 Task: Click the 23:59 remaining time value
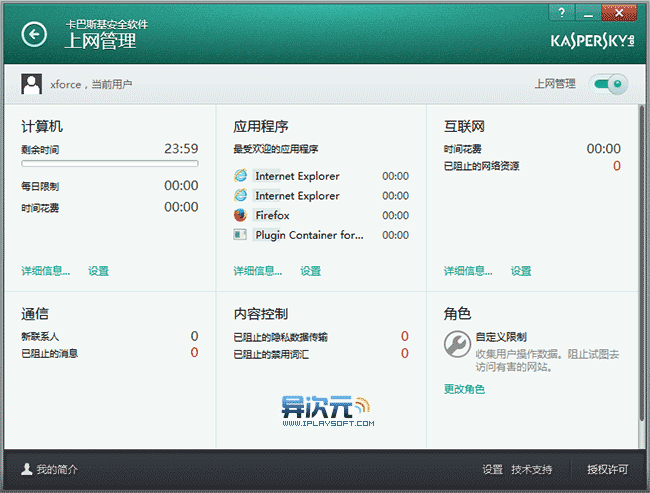(181, 148)
